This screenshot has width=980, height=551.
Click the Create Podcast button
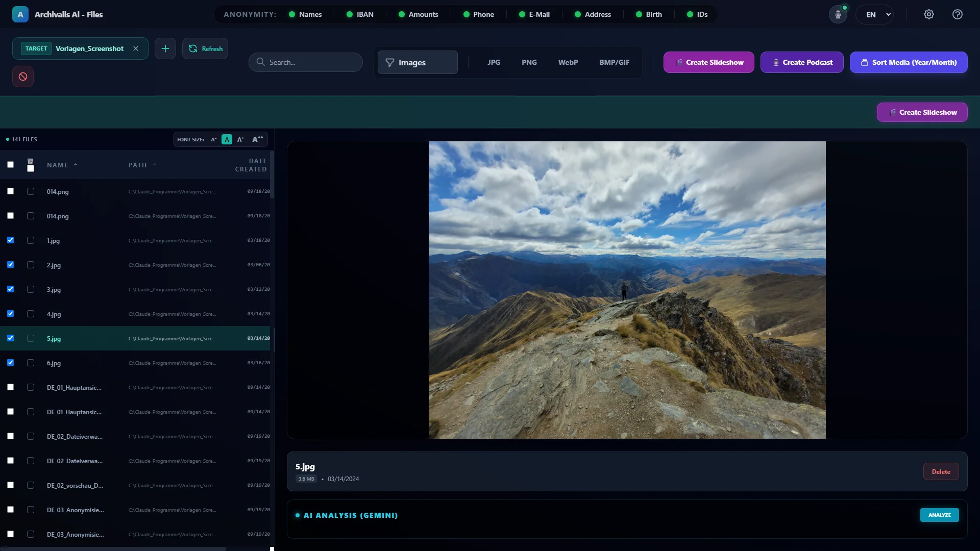(x=802, y=62)
